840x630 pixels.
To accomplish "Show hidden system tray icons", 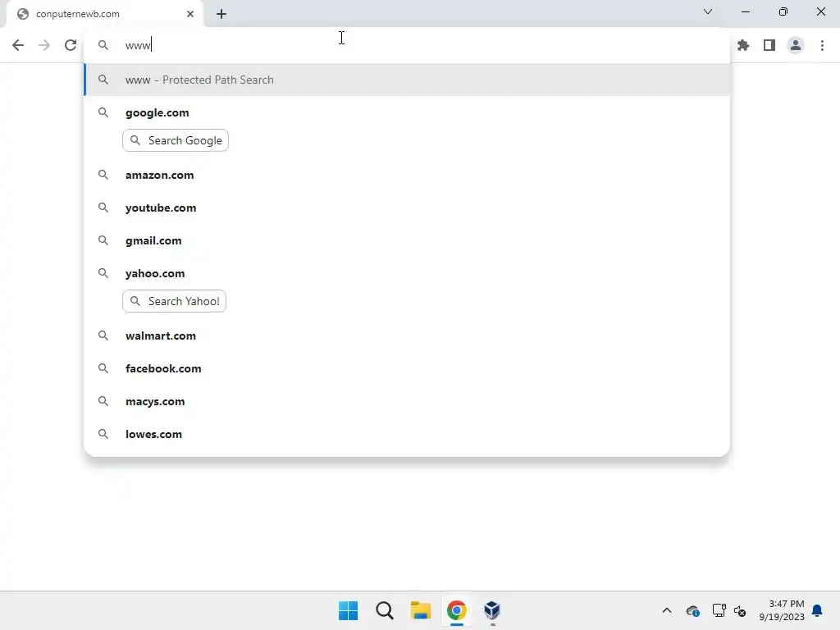I will click(x=666, y=610).
